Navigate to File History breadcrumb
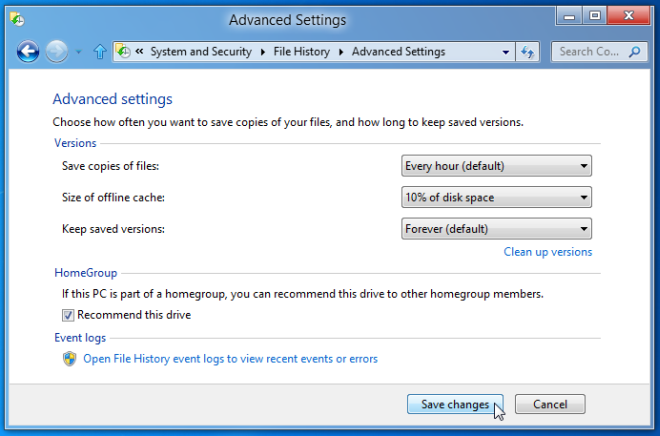 tap(301, 51)
